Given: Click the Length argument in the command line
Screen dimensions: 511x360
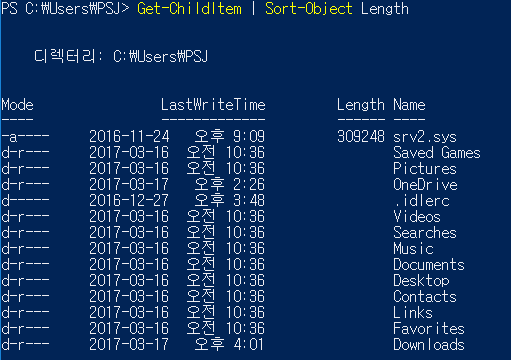Looking at the screenshot, I should [x=385, y=9].
